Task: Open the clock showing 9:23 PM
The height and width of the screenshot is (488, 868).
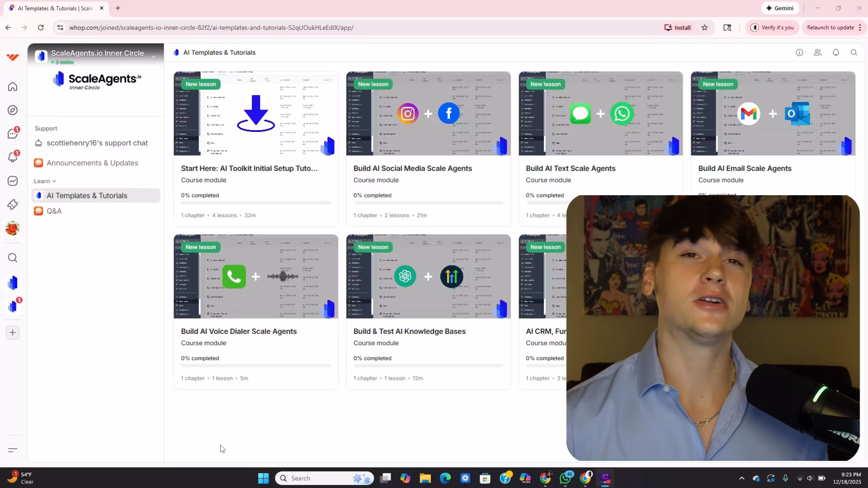Action: click(x=848, y=478)
